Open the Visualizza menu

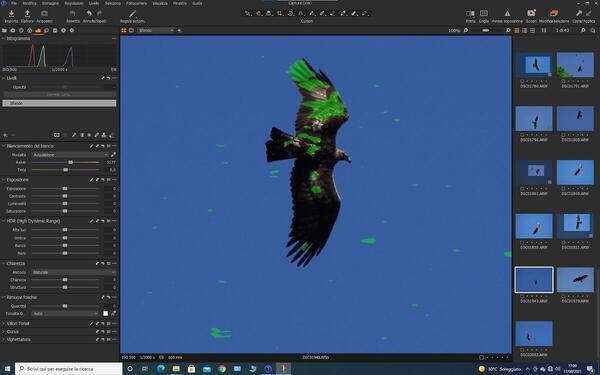[160, 3]
